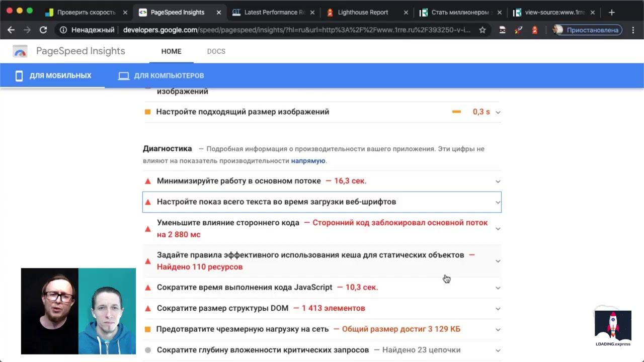644x362 pixels.
Task: Follow the напрямую link
Action: (x=308, y=161)
